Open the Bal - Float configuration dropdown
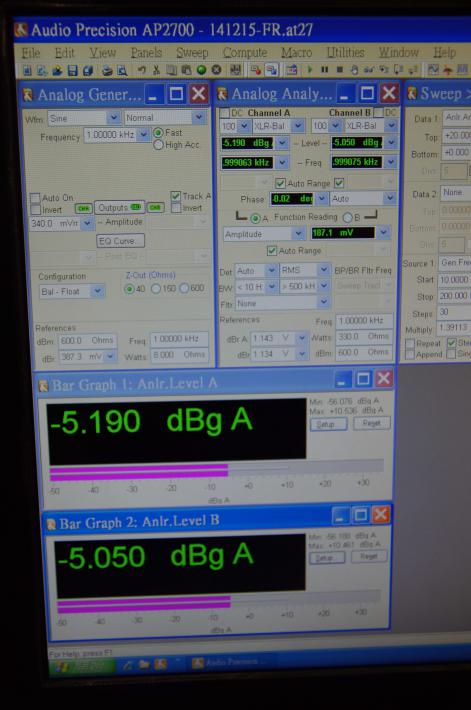Screen dimensions: 471x710 [97, 291]
